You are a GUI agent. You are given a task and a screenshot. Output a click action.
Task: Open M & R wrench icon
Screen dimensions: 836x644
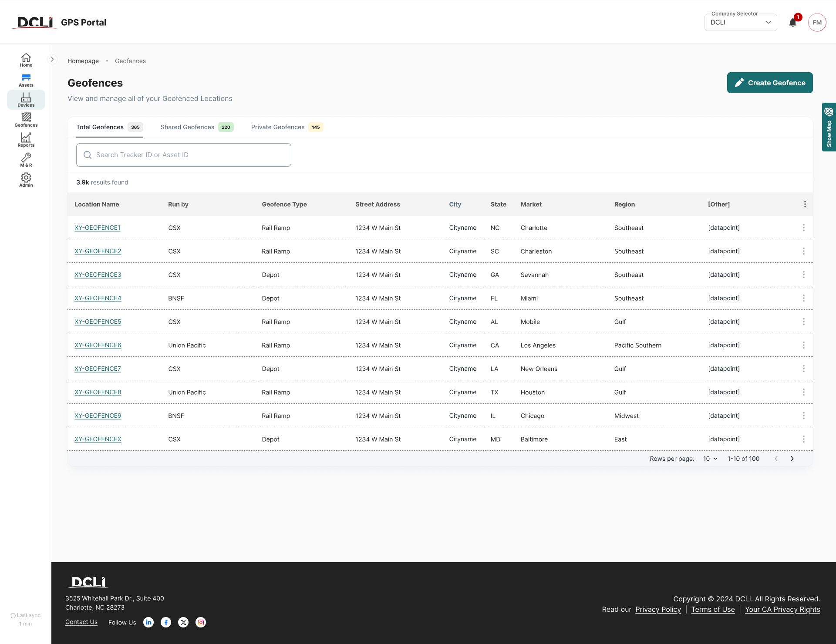[26, 160]
